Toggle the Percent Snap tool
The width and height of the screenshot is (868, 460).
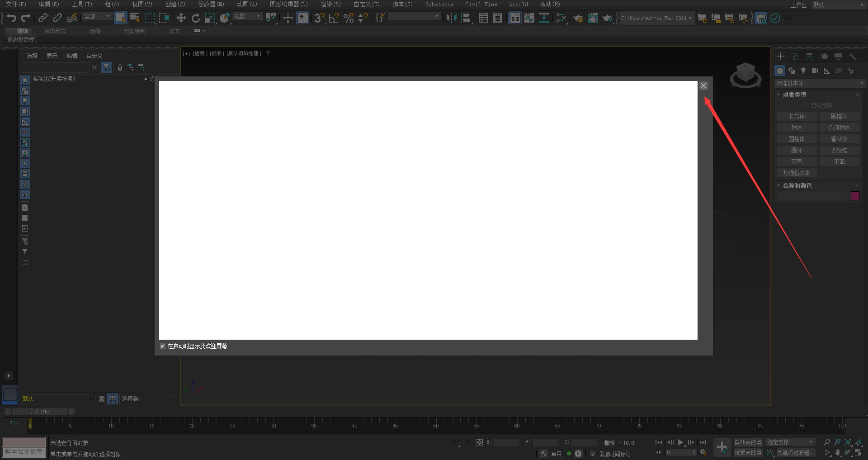point(348,18)
